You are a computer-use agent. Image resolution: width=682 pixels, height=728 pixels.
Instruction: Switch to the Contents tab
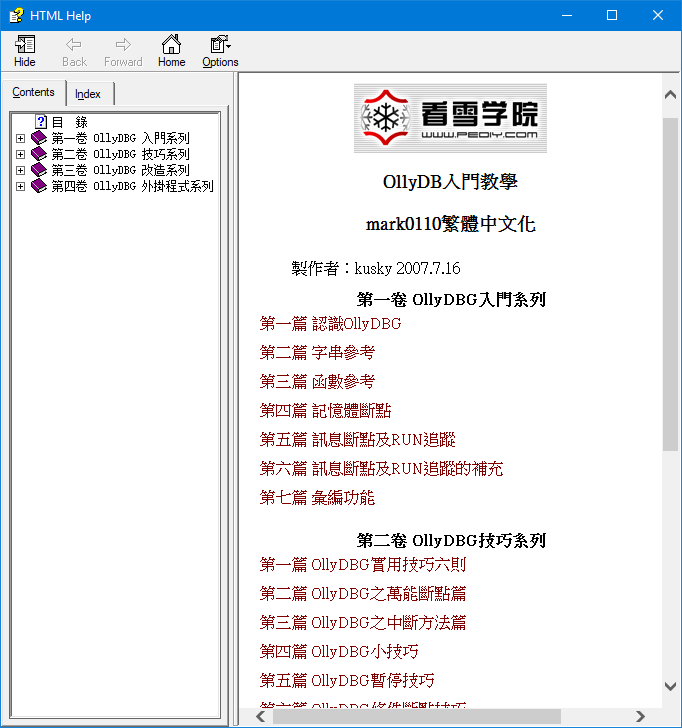pyautogui.click(x=33, y=92)
